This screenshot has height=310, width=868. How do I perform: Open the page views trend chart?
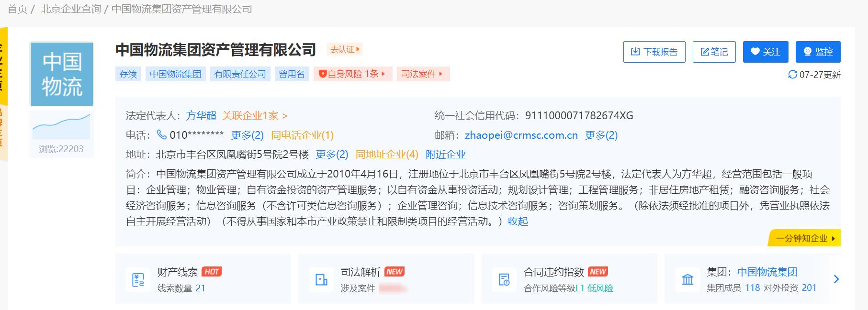(x=61, y=126)
